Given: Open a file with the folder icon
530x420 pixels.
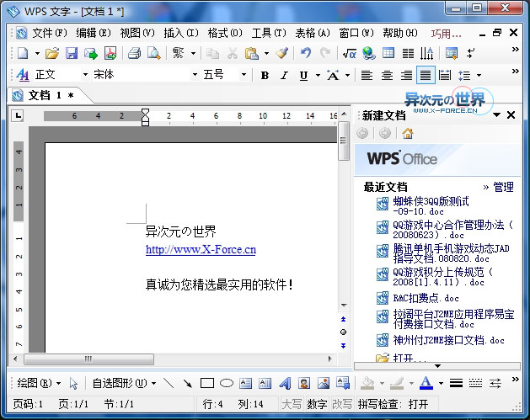Looking at the screenshot, I should point(52,53).
